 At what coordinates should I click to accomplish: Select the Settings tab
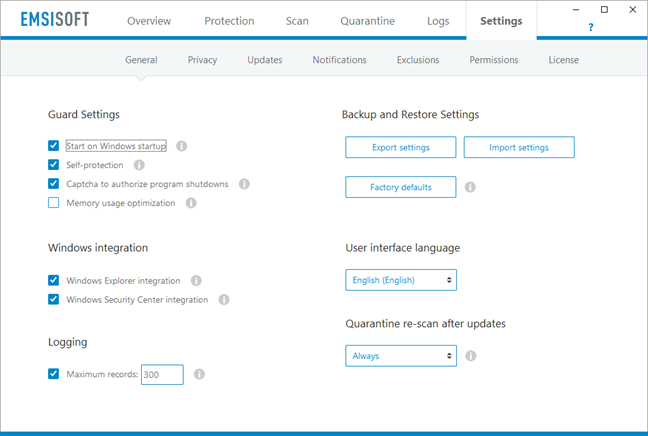click(x=501, y=21)
